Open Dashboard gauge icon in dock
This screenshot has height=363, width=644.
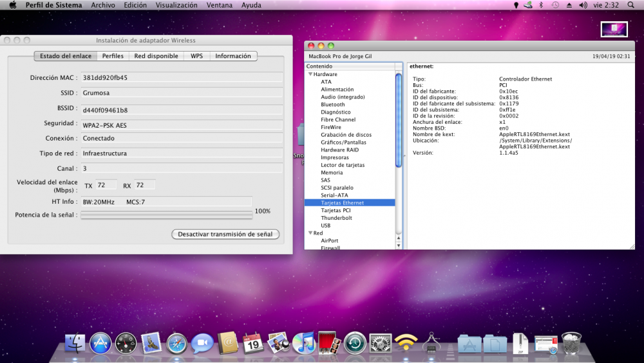126,343
